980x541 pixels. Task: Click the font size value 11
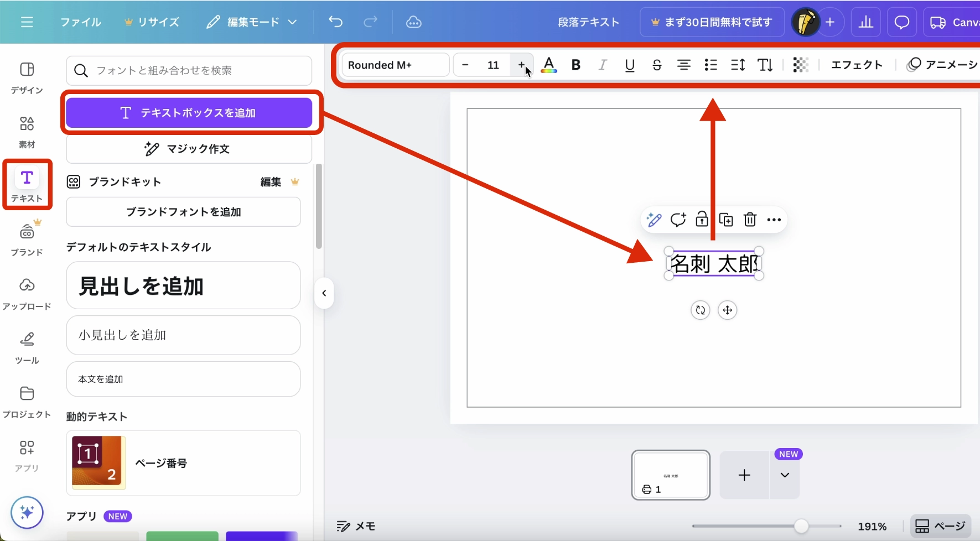point(493,65)
